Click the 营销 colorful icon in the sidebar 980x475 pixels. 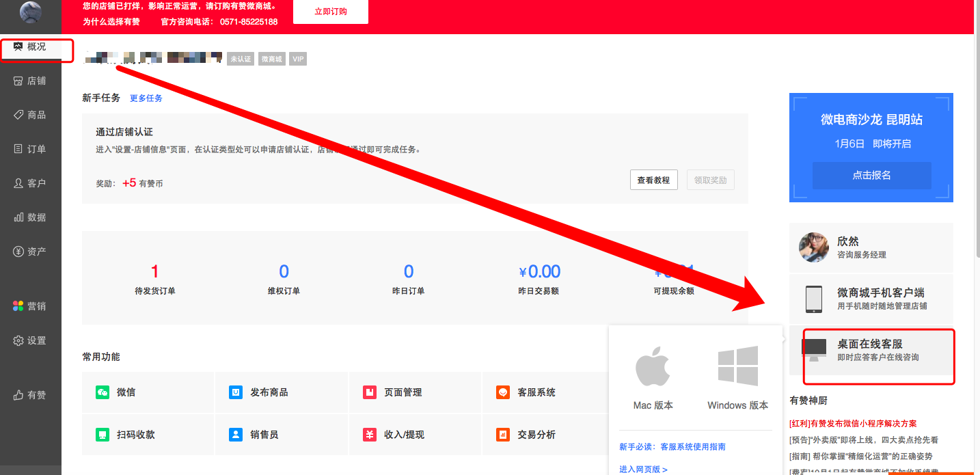pyautogui.click(x=18, y=306)
